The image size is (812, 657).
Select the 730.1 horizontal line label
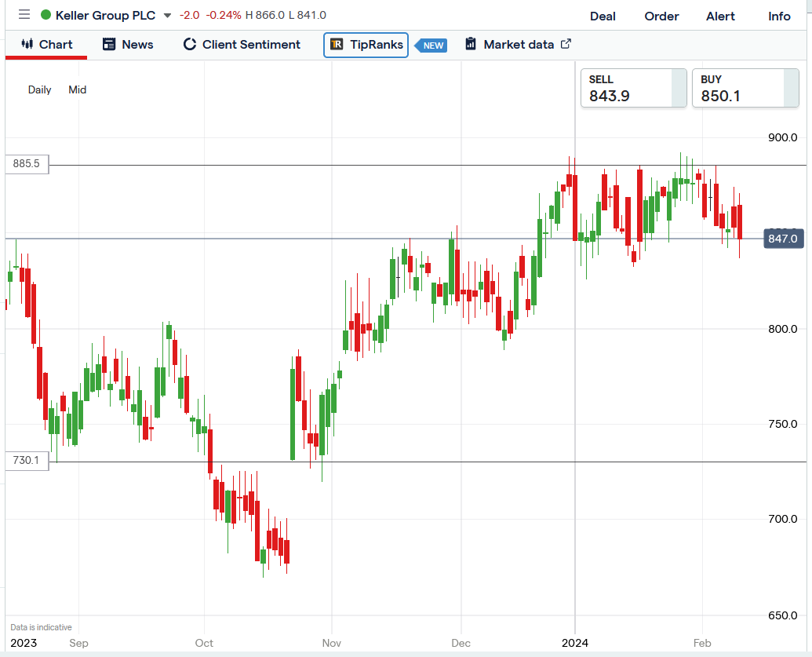click(27, 460)
